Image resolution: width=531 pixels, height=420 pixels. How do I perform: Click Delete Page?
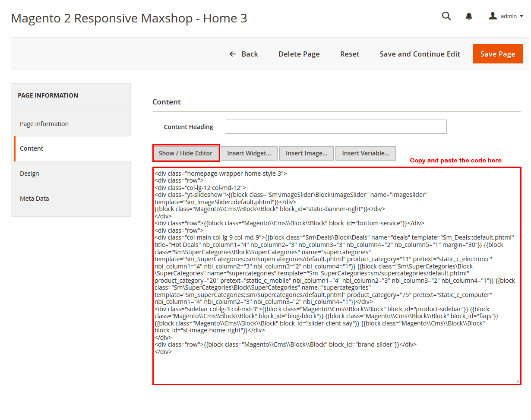coord(299,54)
